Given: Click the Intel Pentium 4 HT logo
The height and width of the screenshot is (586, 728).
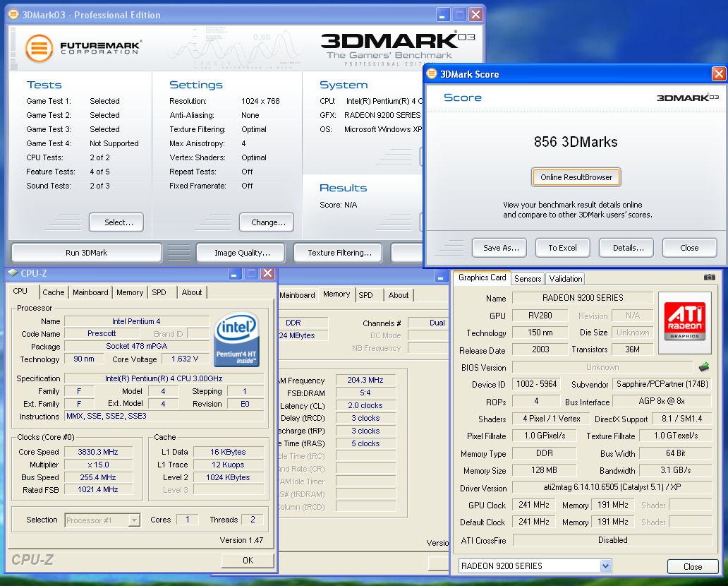Looking at the screenshot, I should [x=236, y=340].
